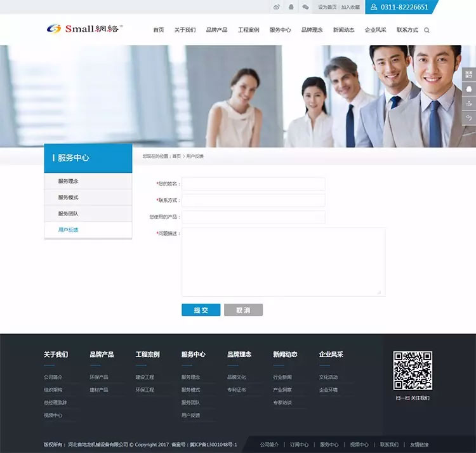
Task: Open the Weibo icon in top bar
Action: [277, 7]
